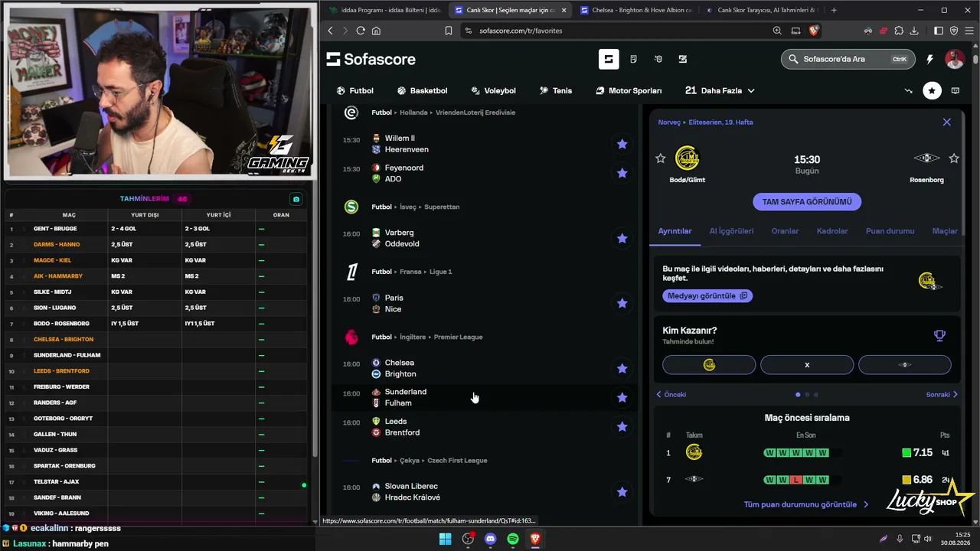Click the Medyayı görüntüle button
This screenshot has width=980, height=551.
708,295
